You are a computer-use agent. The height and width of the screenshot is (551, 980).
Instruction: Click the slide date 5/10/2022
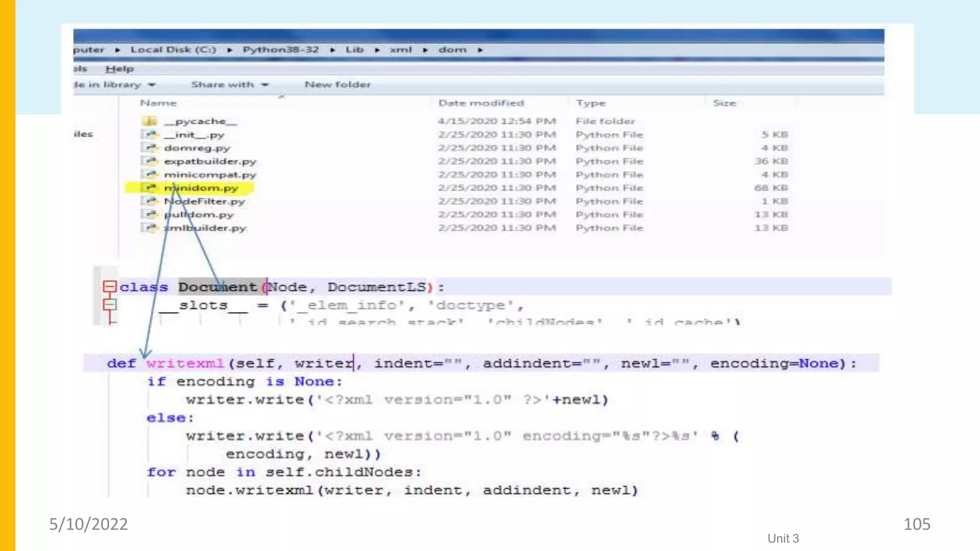(x=89, y=524)
